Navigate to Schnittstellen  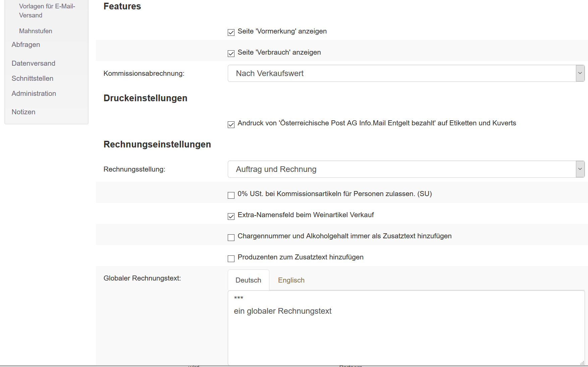pyautogui.click(x=33, y=78)
